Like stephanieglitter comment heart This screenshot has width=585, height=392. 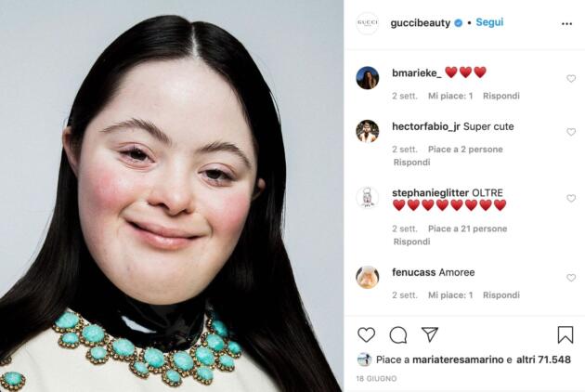571,198
